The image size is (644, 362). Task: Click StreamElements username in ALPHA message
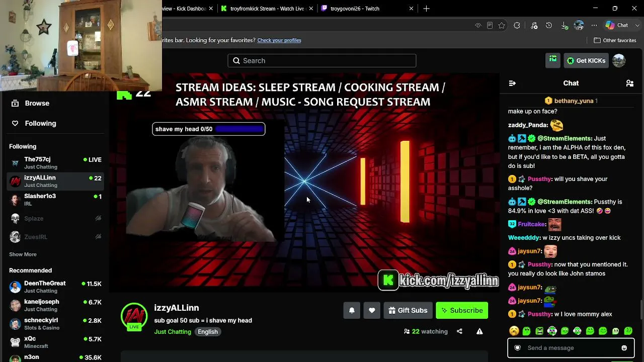565,138
